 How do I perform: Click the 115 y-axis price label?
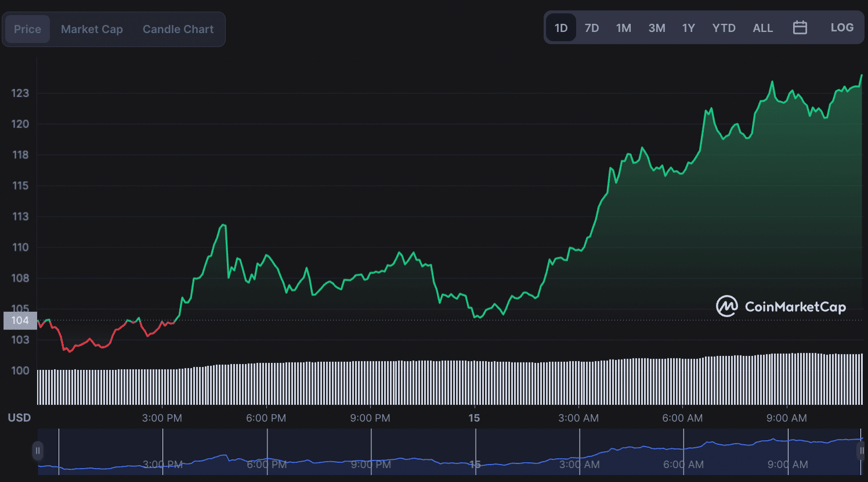20,185
